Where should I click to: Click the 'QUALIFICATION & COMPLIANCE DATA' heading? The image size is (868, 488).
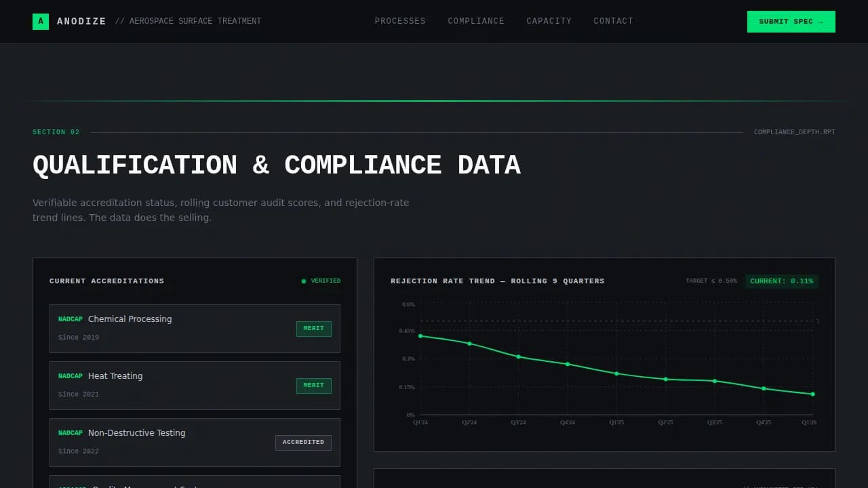[x=277, y=166]
